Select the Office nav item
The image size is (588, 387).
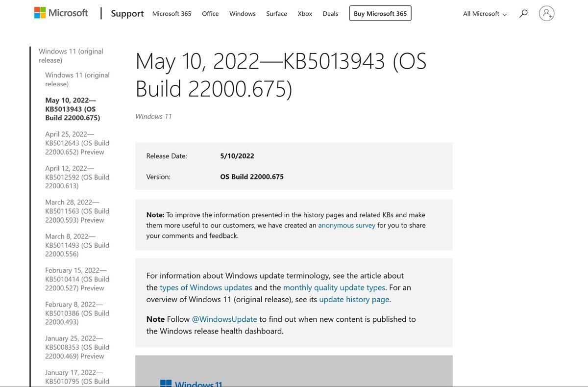pos(210,14)
